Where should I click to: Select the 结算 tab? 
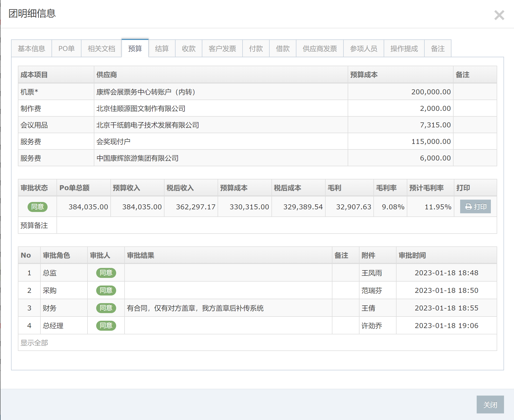[162, 49]
